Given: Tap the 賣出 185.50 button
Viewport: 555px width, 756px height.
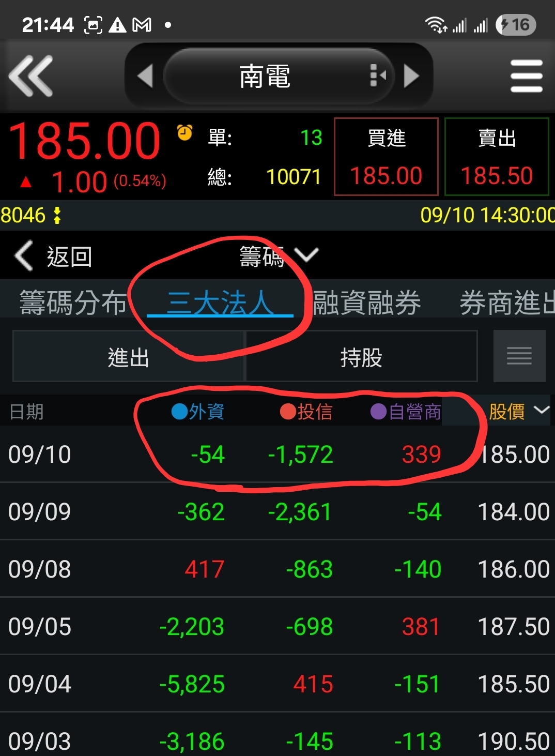Looking at the screenshot, I should click(497, 157).
